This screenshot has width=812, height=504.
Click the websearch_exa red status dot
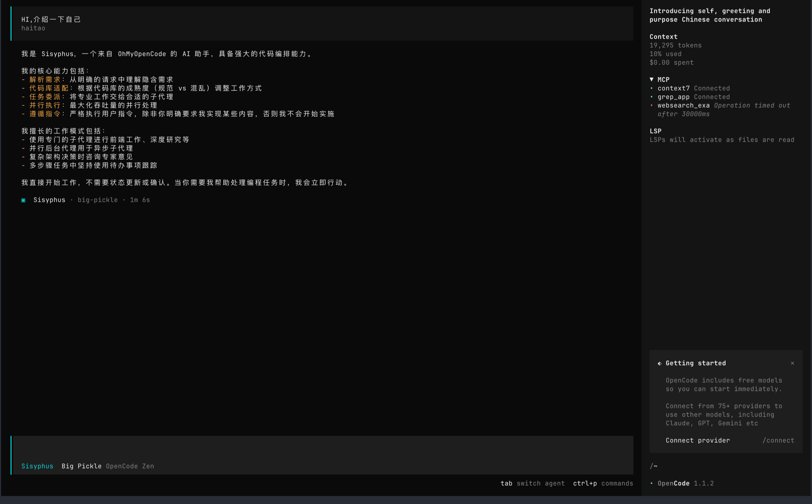pyautogui.click(x=652, y=105)
